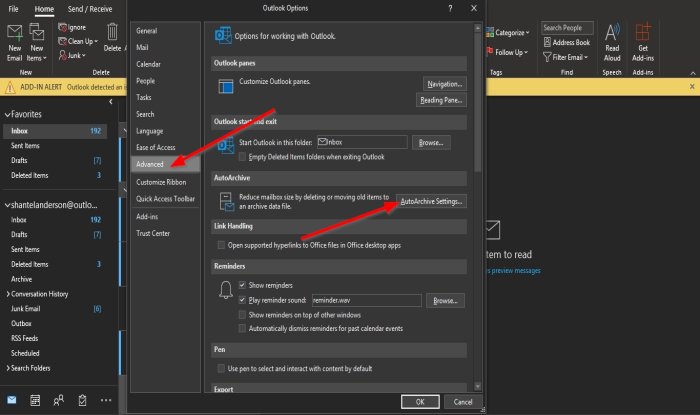Enable Show reminders on top of other windows
This screenshot has height=415, width=700.
pyautogui.click(x=242, y=315)
